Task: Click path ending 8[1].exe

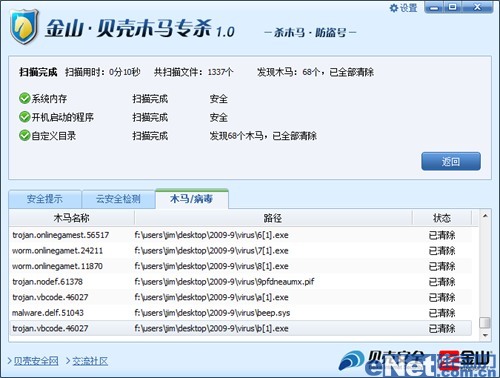Action: pos(211,266)
